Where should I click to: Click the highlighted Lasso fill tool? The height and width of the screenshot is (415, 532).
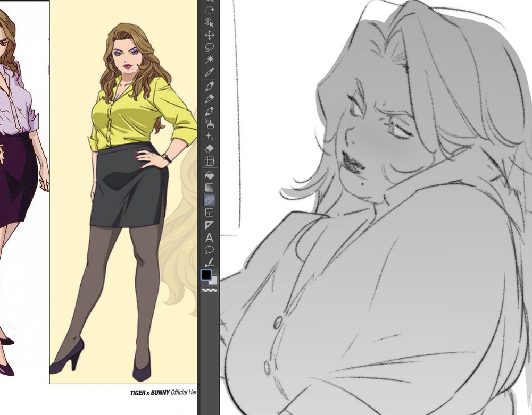209,200
